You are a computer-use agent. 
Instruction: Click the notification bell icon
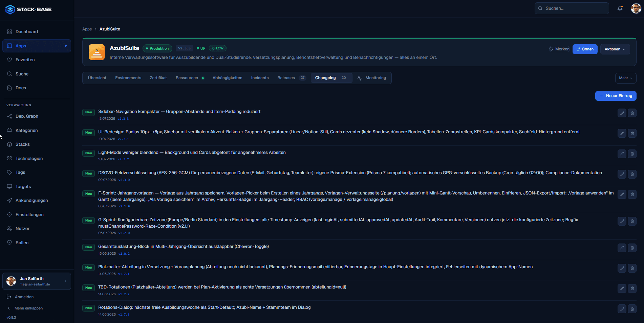(x=620, y=8)
